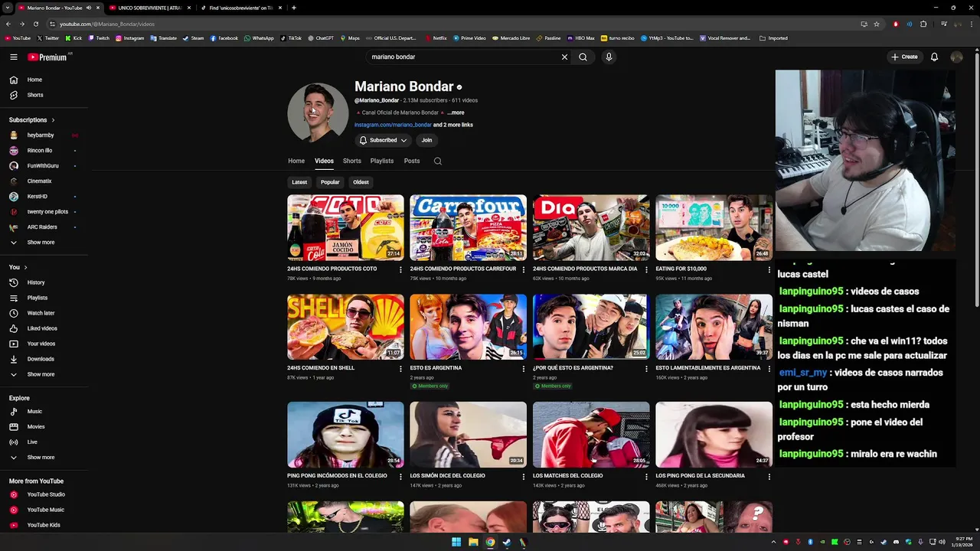Open twenty one pilots subscription
Image resolution: width=980 pixels, height=551 pixels.
[47, 212]
